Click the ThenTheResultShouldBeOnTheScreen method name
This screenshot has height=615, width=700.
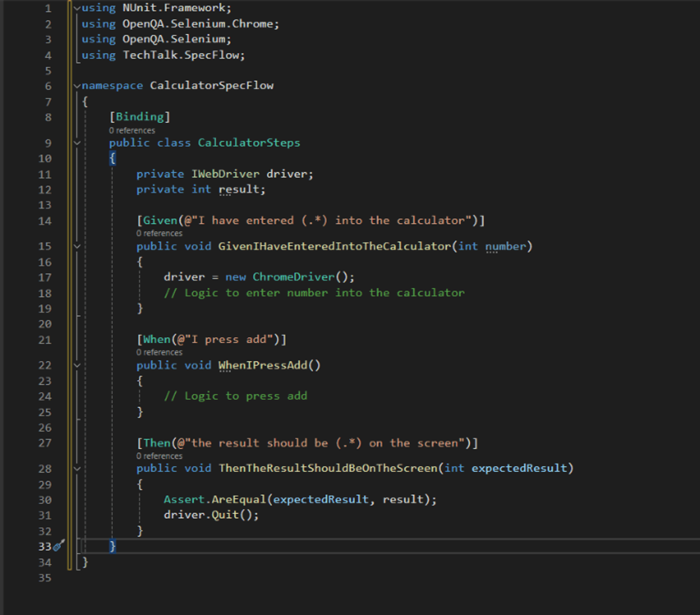click(328, 468)
